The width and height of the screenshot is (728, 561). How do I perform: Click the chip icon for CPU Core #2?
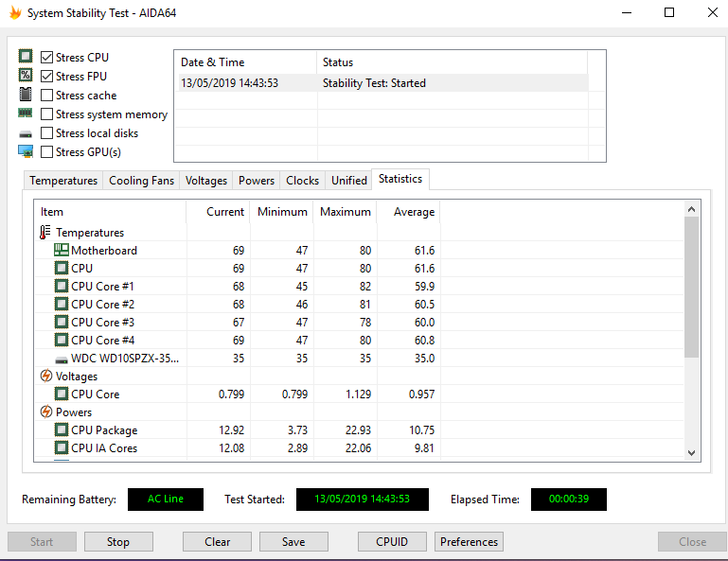click(x=62, y=304)
